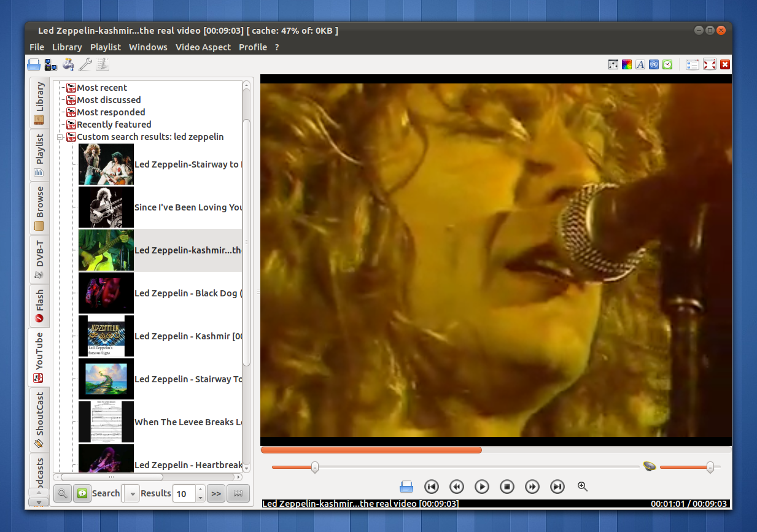Switch to the Playlist side tab

coord(39,155)
